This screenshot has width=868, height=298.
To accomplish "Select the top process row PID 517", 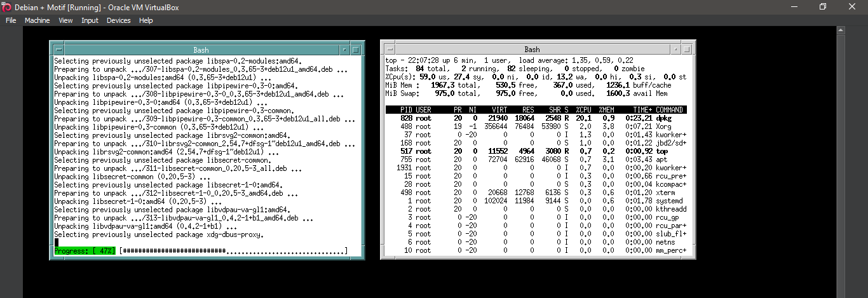I will (x=536, y=151).
